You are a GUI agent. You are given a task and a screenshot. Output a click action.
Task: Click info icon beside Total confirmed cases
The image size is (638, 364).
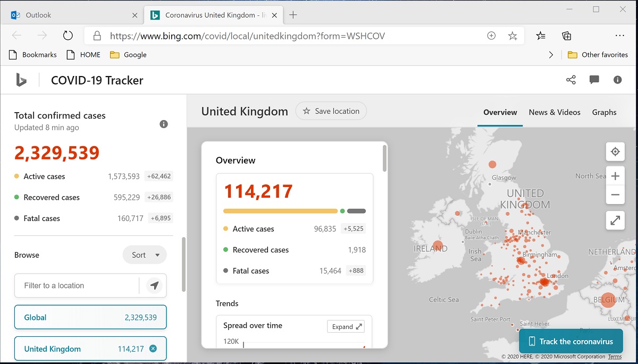coord(164,124)
